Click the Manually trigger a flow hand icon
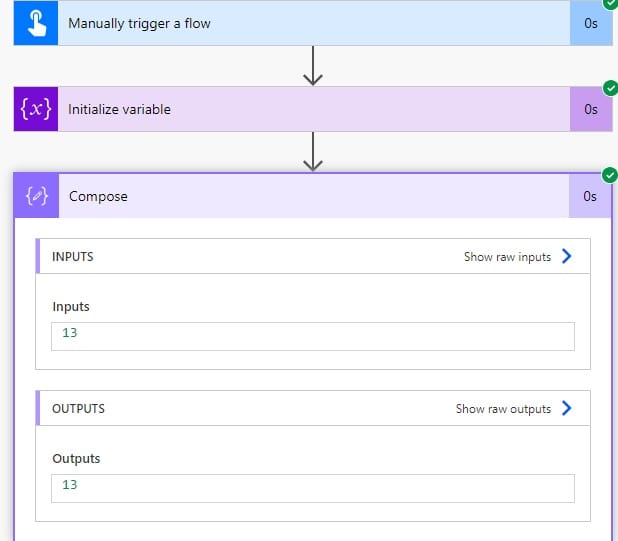 click(x=36, y=23)
